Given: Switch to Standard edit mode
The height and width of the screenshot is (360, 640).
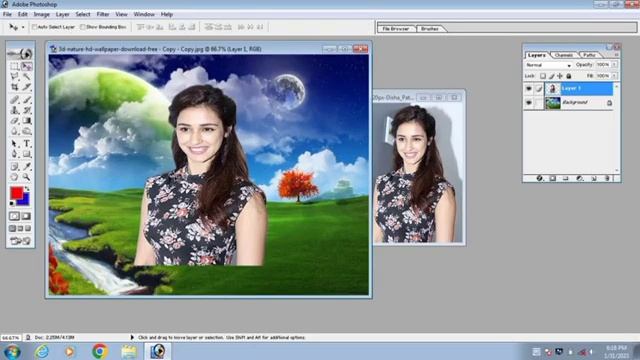Looking at the screenshot, I should click(x=15, y=216).
